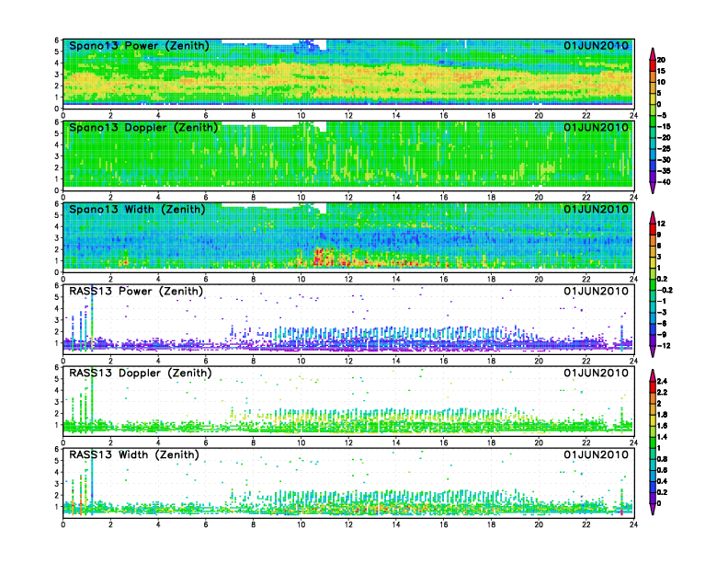
Task: Click the 0.6 label on the bottom colorbar
Action: click(662, 470)
